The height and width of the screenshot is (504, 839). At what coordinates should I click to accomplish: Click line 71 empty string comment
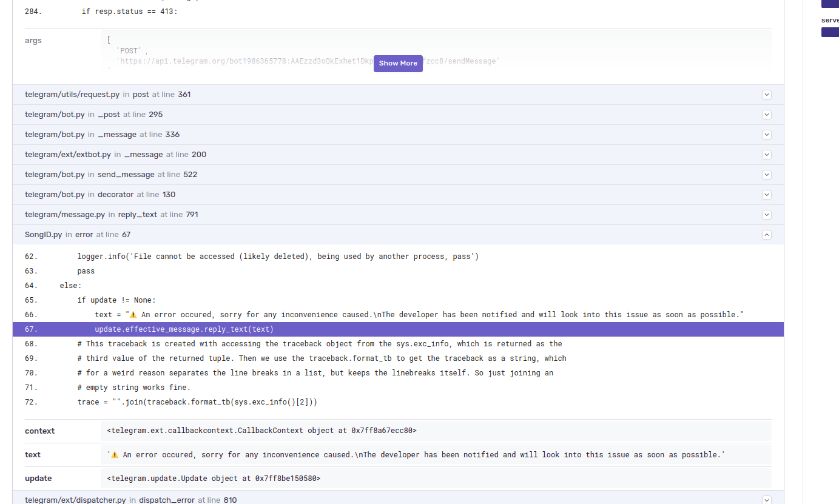[x=133, y=388]
